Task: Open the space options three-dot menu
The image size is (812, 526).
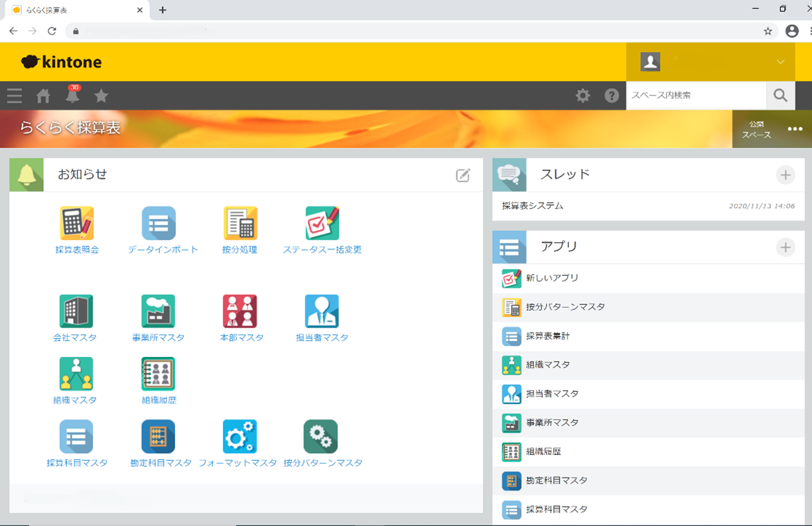Action: (x=795, y=129)
